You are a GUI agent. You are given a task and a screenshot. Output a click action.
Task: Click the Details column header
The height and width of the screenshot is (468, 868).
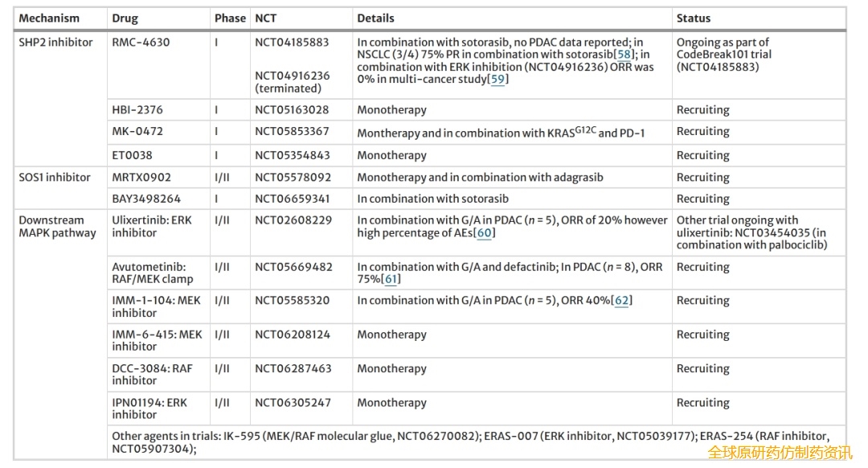click(x=375, y=18)
